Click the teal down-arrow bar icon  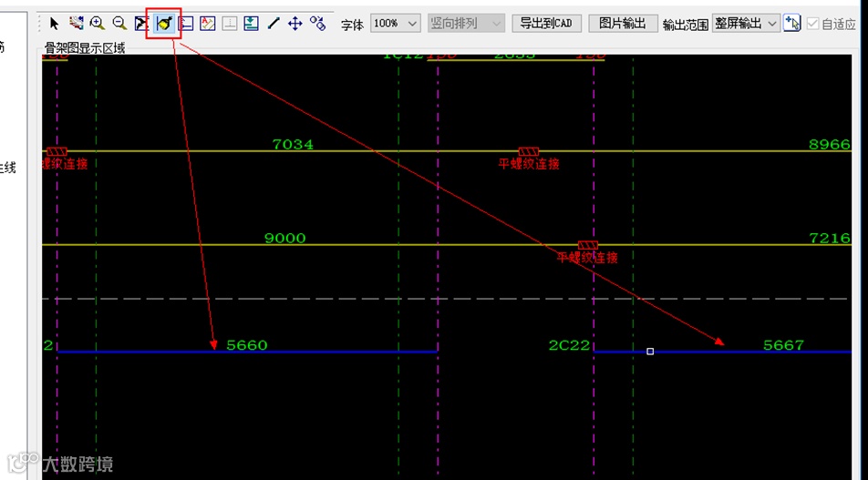click(x=252, y=24)
